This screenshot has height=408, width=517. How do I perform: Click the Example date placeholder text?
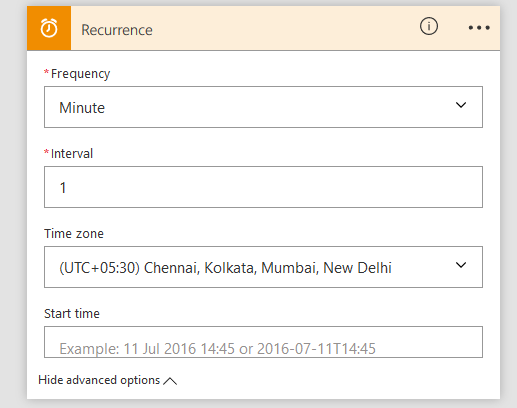pos(217,349)
